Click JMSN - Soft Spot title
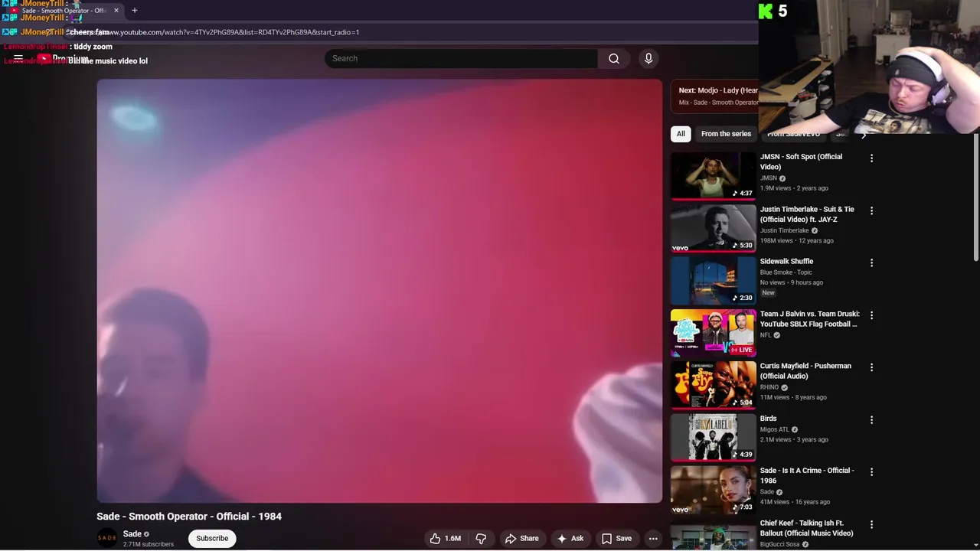 coord(801,161)
